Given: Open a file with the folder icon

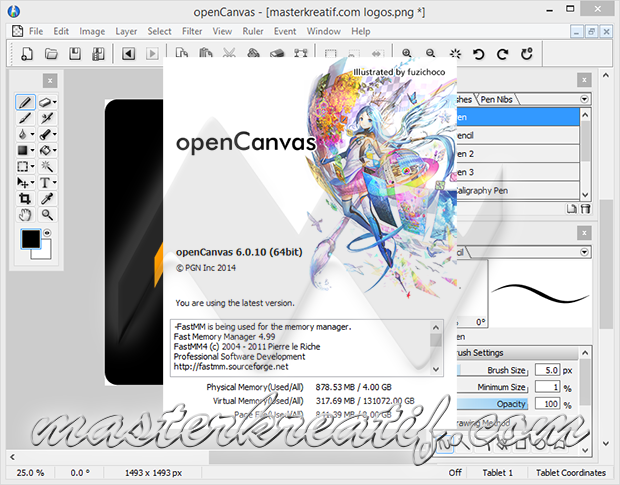Looking at the screenshot, I should point(51,53).
